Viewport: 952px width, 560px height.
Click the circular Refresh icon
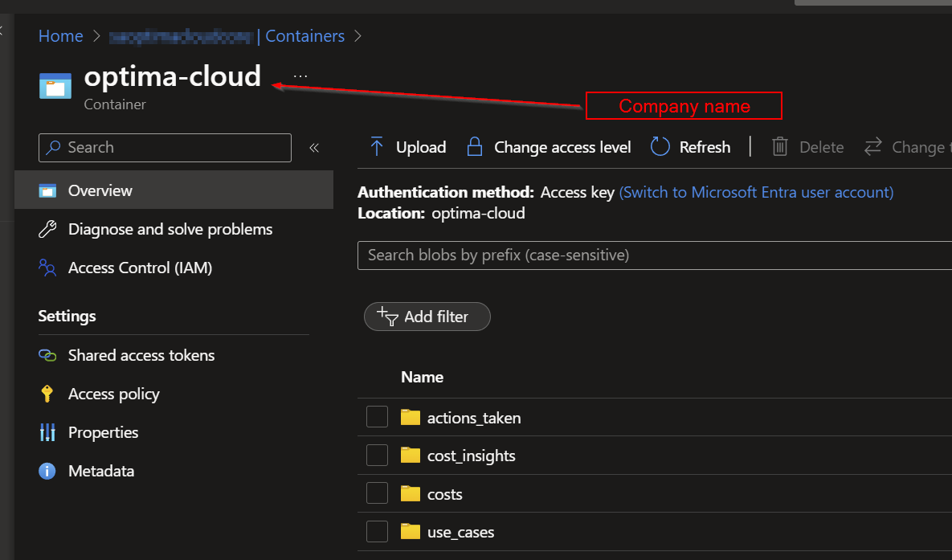coord(660,147)
